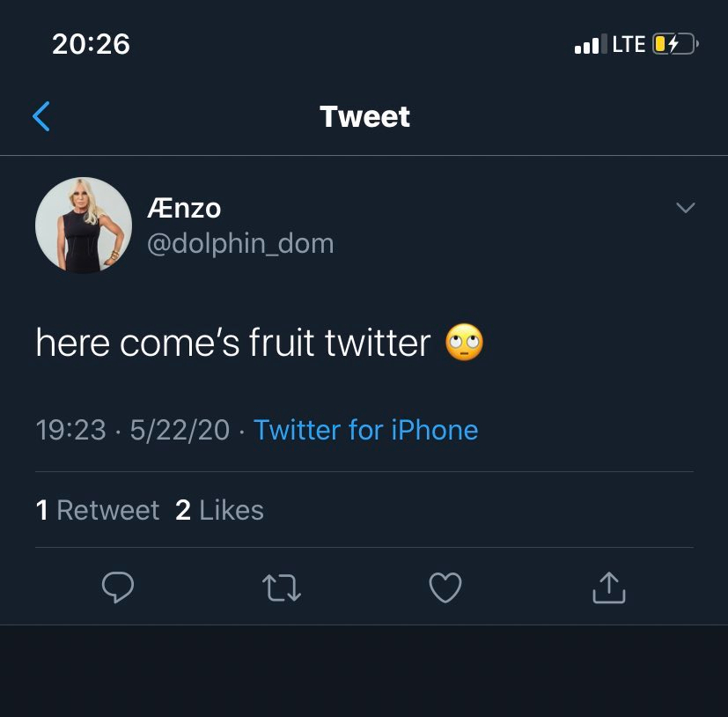Image resolution: width=728 pixels, height=717 pixels.
Task: Open tweet options with the down chevron
Action: click(684, 208)
